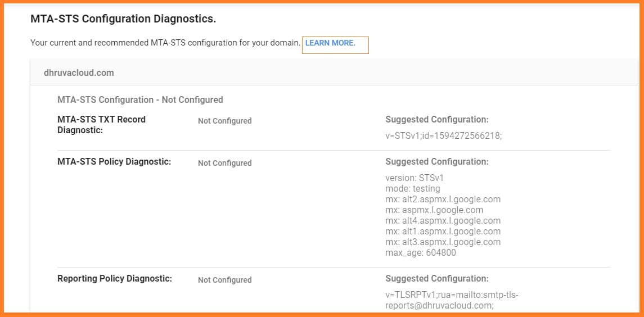Click the mx: alt1.aspmx.l.google.com entry
Image resolution: width=644 pixels, height=317 pixels.
[x=443, y=231]
